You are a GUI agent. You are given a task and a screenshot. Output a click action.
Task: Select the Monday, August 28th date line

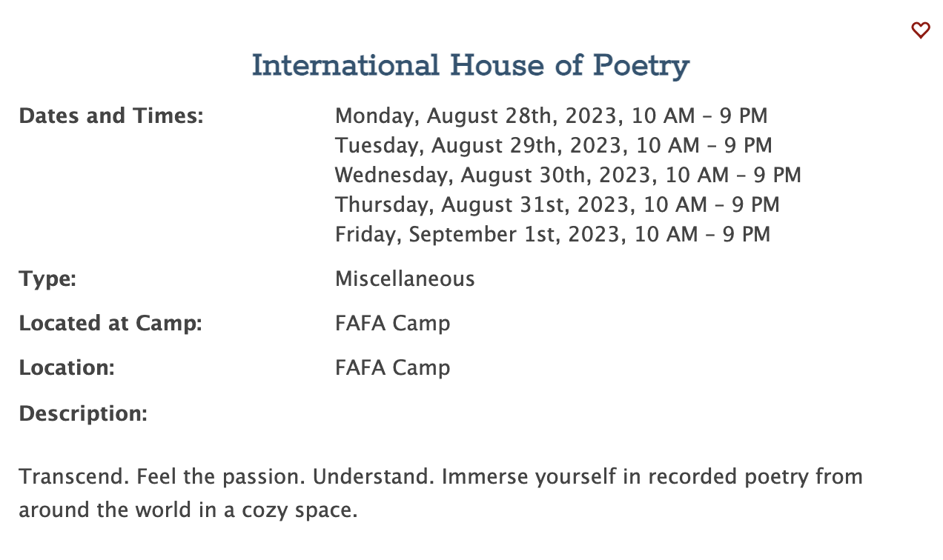550,116
